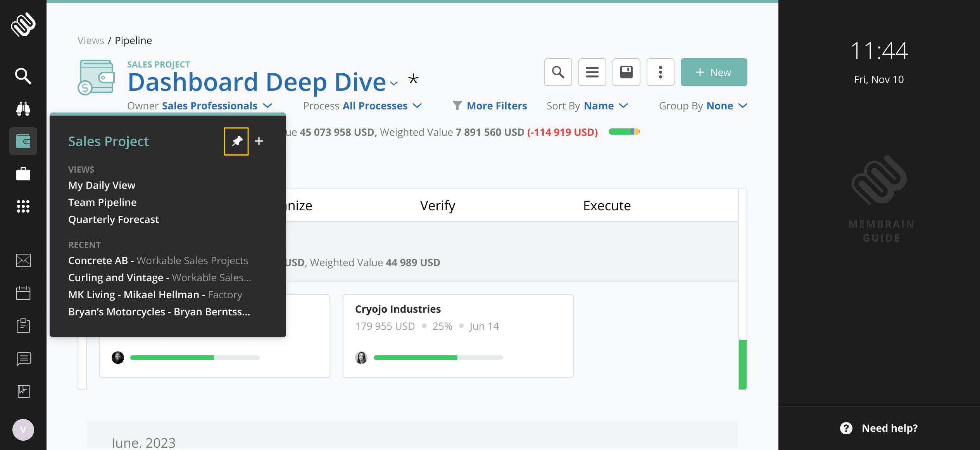Screen dimensions: 980x450
Task: Open the calendar sidebar icon
Action: click(23, 293)
